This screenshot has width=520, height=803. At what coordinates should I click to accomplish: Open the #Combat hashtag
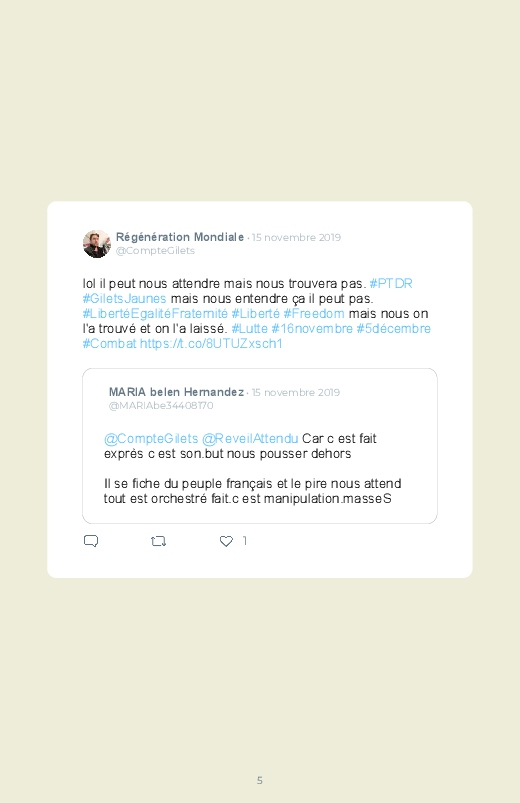coord(110,343)
